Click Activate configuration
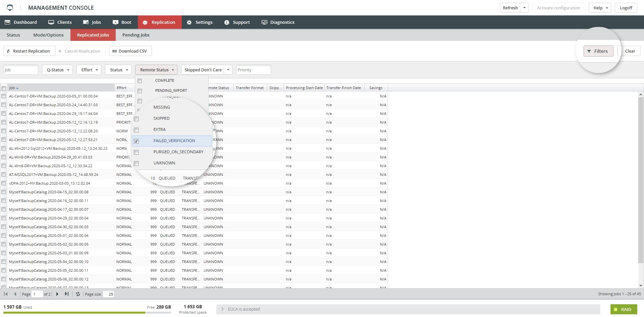Screen dimensions: 644x317 (558, 8)
